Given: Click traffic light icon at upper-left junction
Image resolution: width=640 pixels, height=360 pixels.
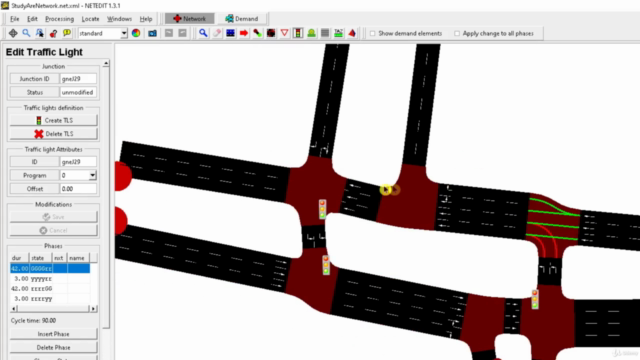Looking at the screenshot, I should (322, 209).
